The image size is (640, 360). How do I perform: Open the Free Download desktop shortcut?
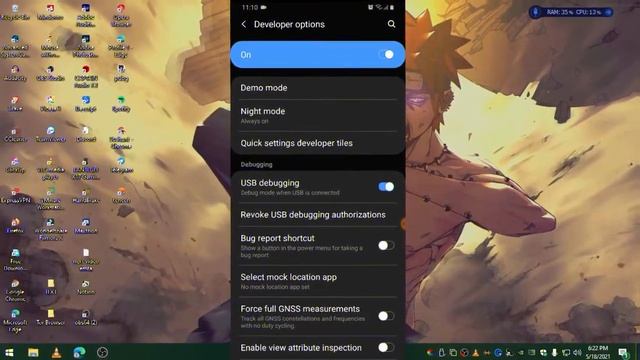point(15,260)
